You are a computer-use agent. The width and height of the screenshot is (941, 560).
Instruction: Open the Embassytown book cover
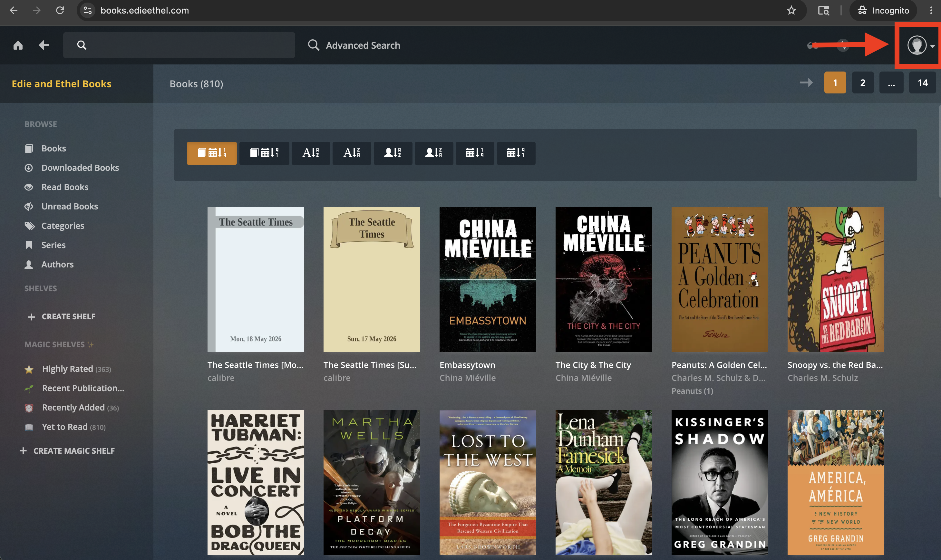pos(488,279)
